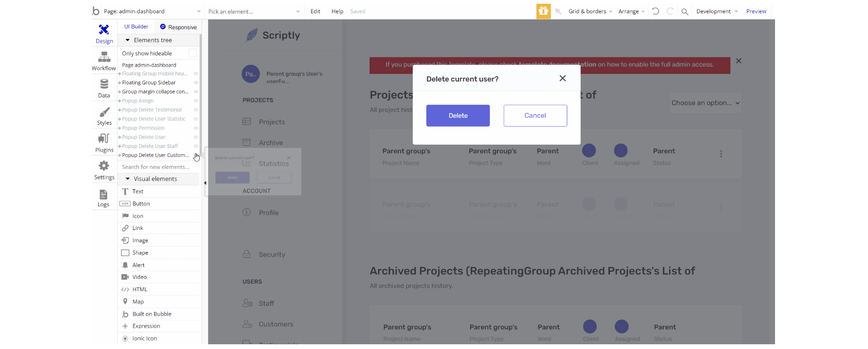The height and width of the screenshot is (349, 868).
Task: Tick the Only show hideable checkbox
Action: pos(193,53)
